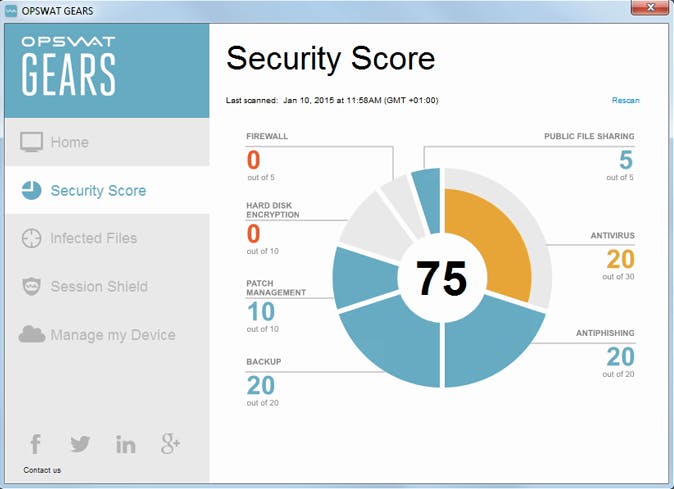Click the FIREWALL label
The image size is (674, 489).
click(267, 136)
